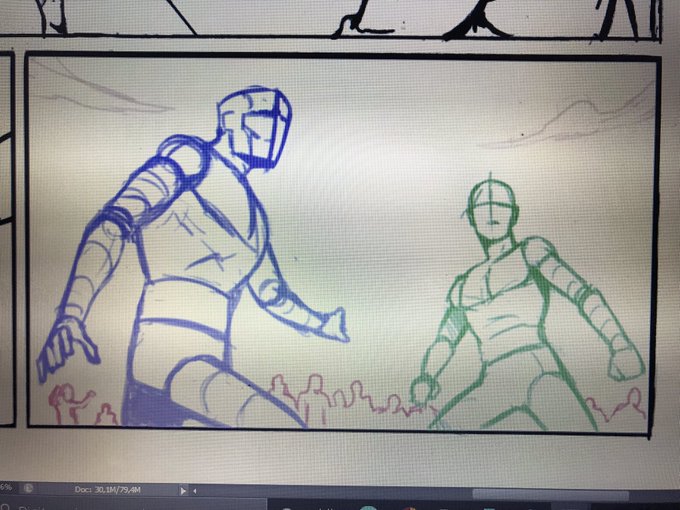Click the zoom percentage field in status bar
The width and height of the screenshot is (680, 510).
pos(6,487)
